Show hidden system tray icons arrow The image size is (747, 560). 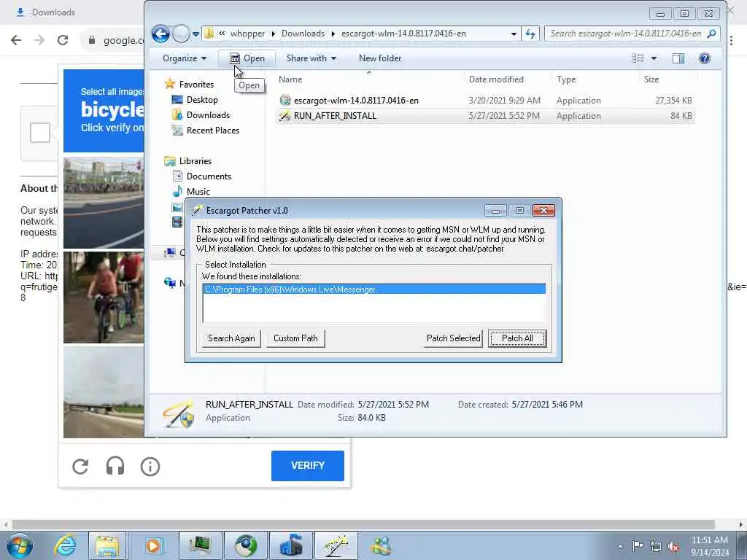coord(620,546)
